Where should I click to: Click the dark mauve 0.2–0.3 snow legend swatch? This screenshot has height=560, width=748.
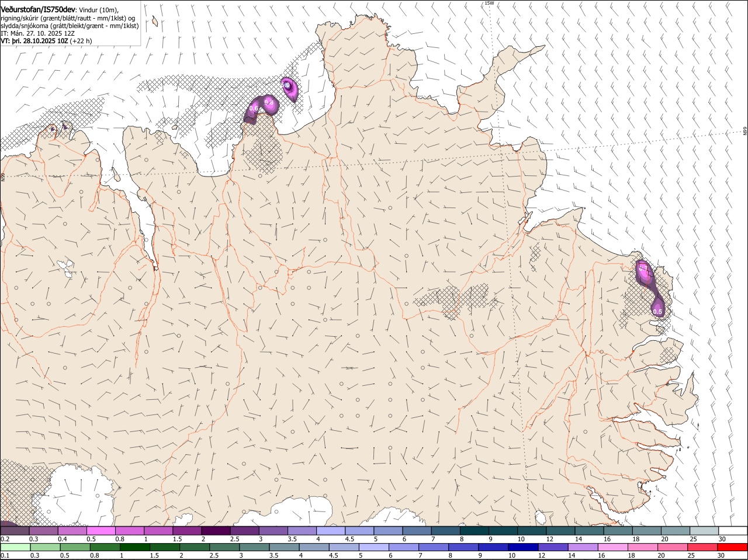[x=15, y=531]
